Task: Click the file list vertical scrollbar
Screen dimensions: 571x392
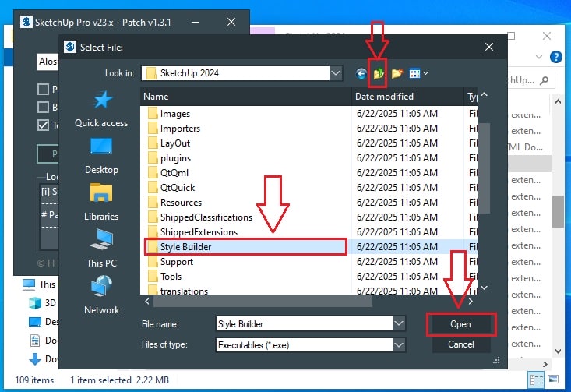Action: click(x=484, y=168)
